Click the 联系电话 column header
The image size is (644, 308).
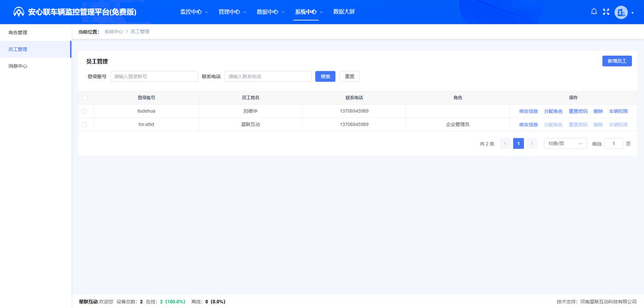pos(354,98)
